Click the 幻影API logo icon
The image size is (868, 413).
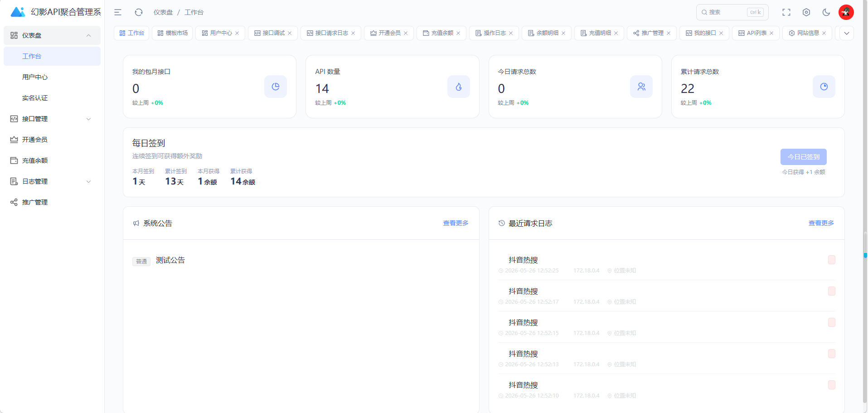click(x=18, y=12)
